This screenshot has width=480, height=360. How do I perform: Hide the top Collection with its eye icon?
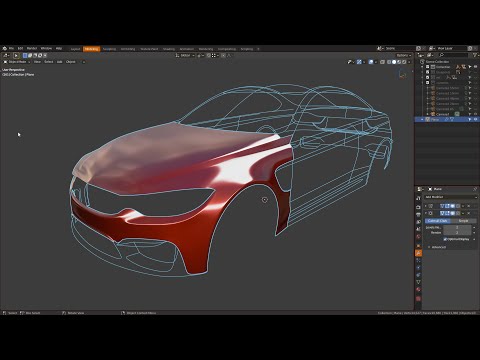tap(476, 67)
